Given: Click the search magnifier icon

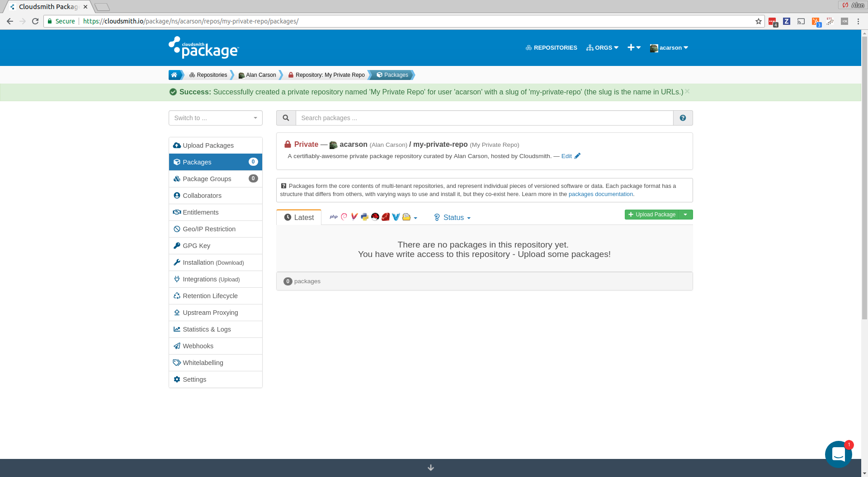Looking at the screenshot, I should (286, 118).
